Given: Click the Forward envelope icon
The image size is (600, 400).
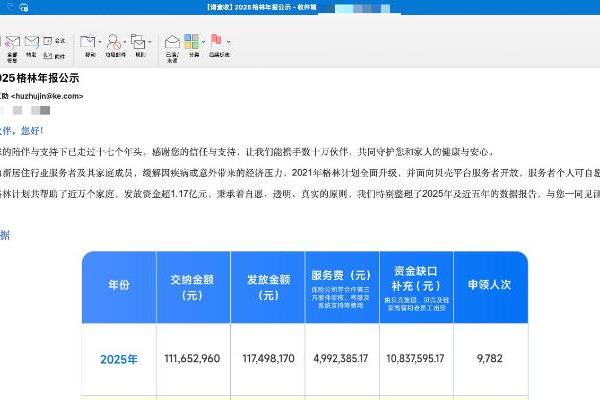Looking at the screenshot, I should (x=32, y=42).
